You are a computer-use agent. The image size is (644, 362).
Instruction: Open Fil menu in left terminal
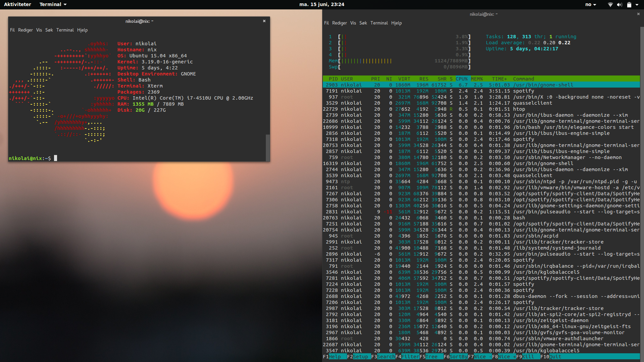pyautogui.click(x=12, y=30)
